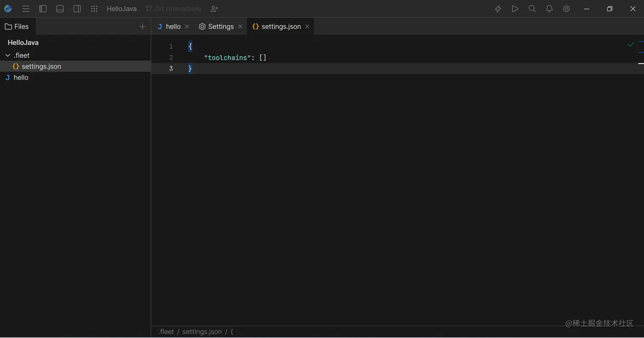Click line number 1 in gutter
Screen dimensions: 644x338
coord(171,46)
